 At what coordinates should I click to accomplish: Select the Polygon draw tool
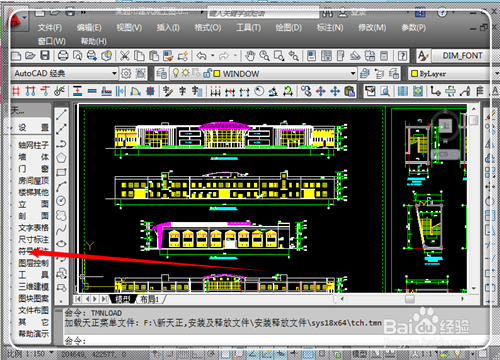tap(61, 158)
